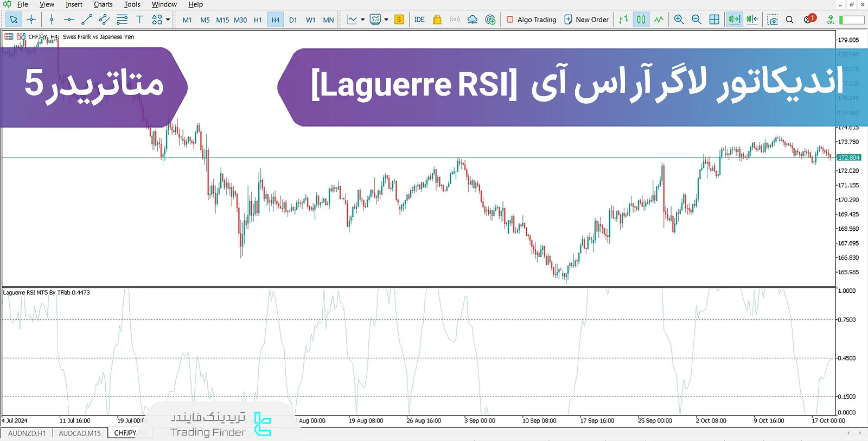
Task: Toggle chart auto scroll
Action: pos(735,20)
